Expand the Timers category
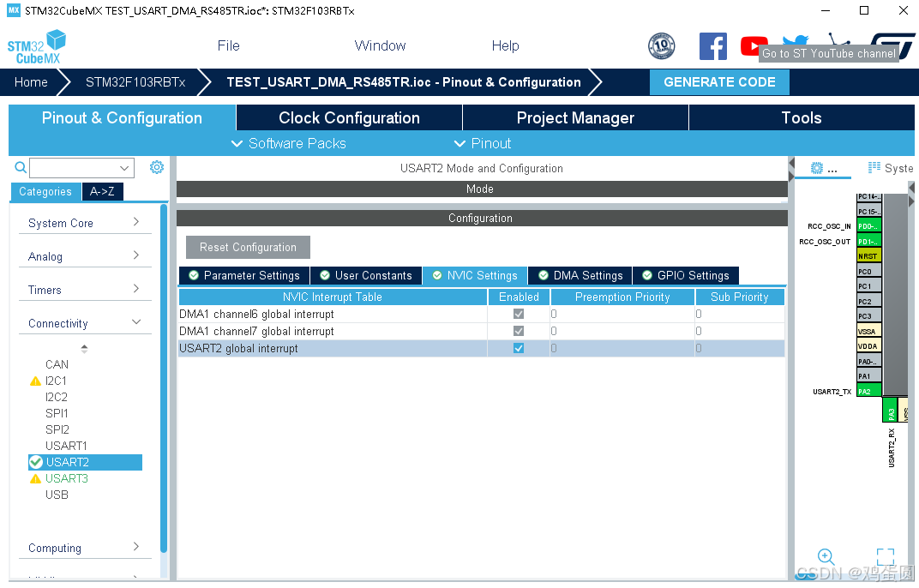 point(85,290)
